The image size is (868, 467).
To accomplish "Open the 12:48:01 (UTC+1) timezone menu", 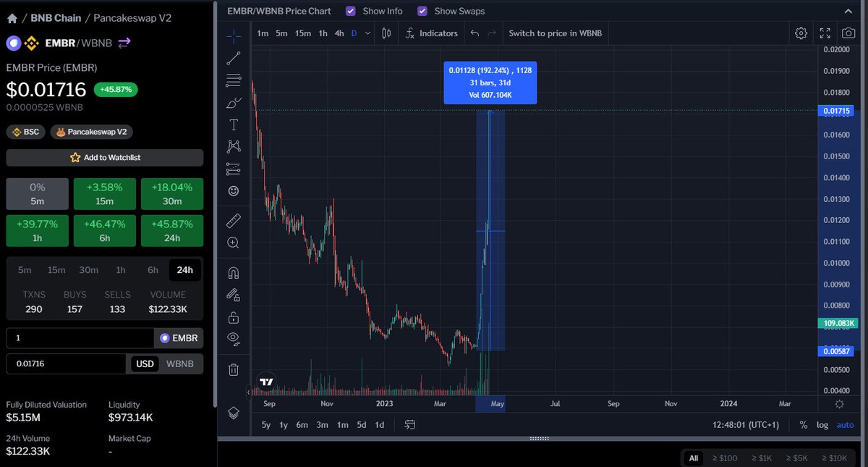I will [746, 425].
